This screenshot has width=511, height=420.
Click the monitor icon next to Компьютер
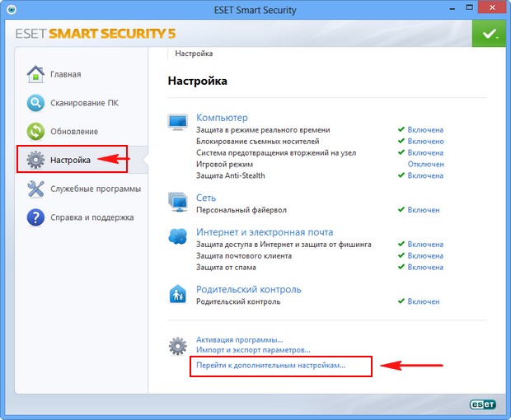tap(177, 122)
